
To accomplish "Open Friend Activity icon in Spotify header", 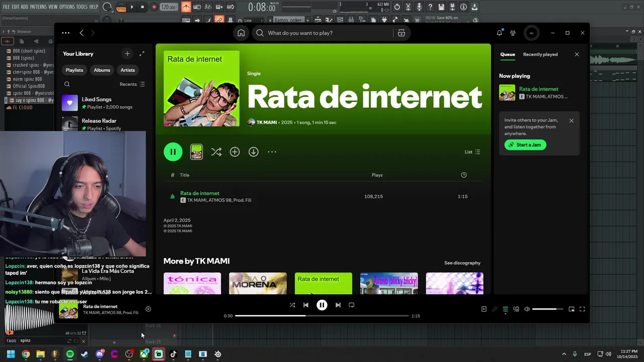I will click(x=513, y=33).
